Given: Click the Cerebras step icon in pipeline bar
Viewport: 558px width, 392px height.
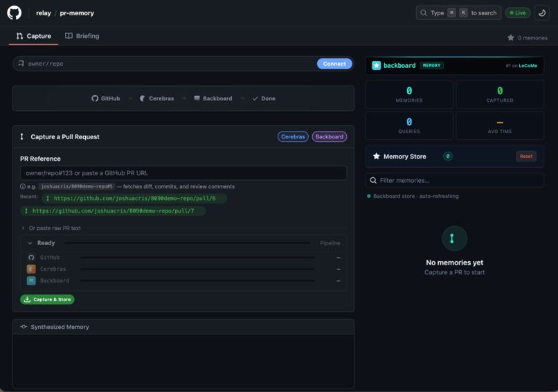Looking at the screenshot, I should (x=143, y=98).
